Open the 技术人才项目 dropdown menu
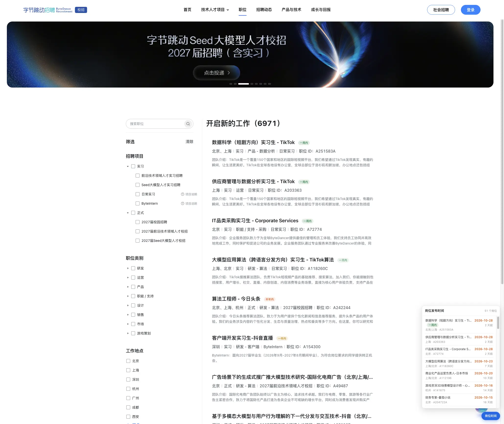The image size is (504, 424). tap(215, 10)
